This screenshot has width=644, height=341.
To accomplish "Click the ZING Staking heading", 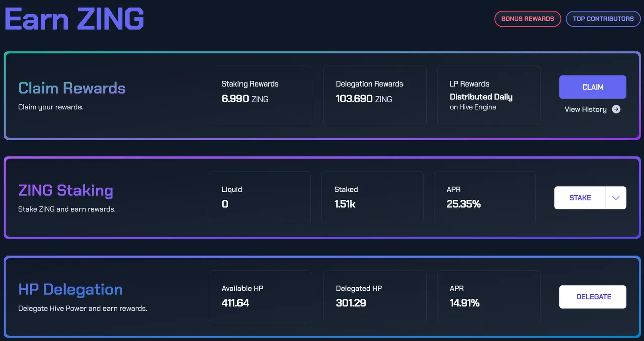I will pyautogui.click(x=65, y=191).
